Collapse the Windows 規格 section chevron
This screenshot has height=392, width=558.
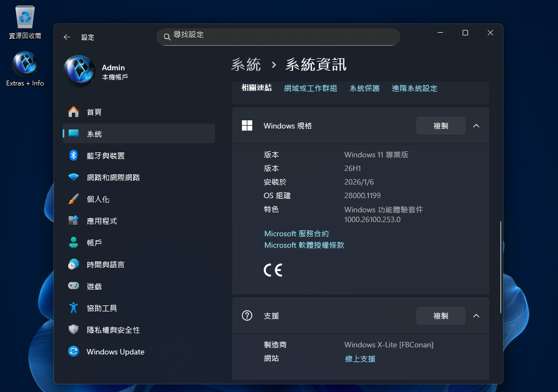(476, 126)
